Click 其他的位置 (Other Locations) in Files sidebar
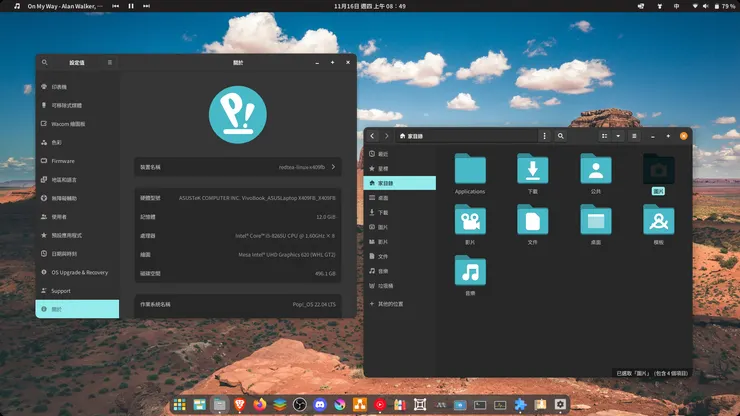Screen dimensions: 740x416 click(x=392, y=303)
